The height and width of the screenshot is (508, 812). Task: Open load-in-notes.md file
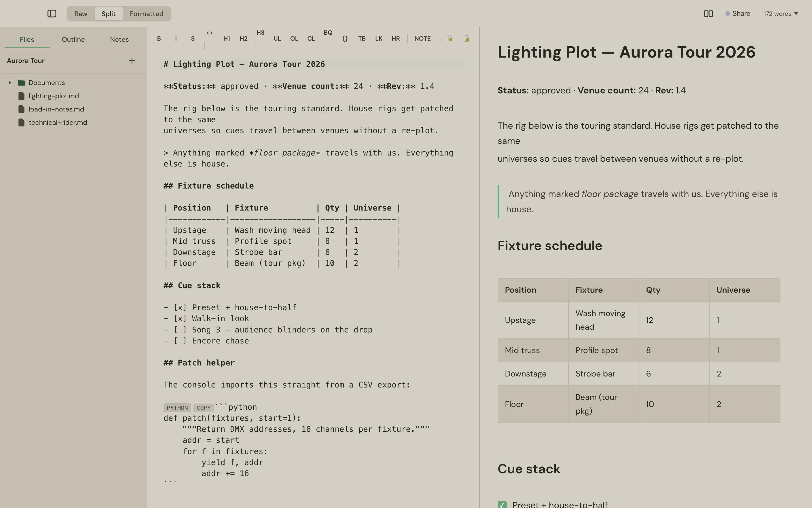(56, 109)
